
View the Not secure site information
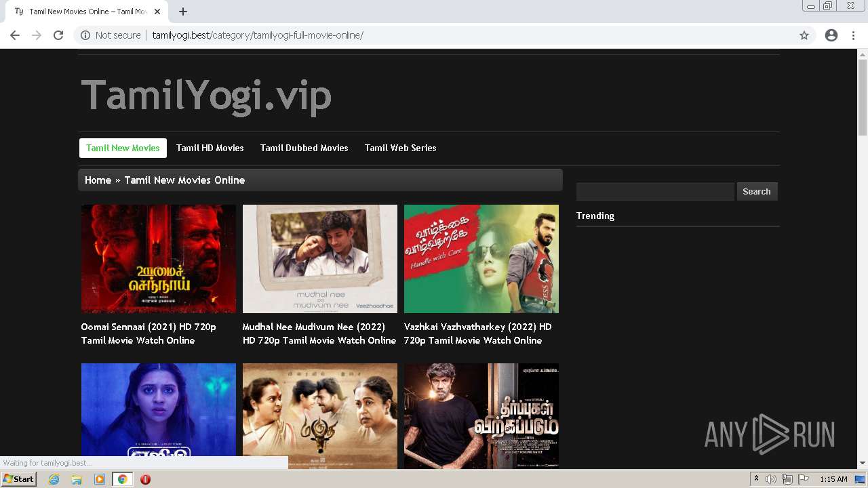coord(111,35)
